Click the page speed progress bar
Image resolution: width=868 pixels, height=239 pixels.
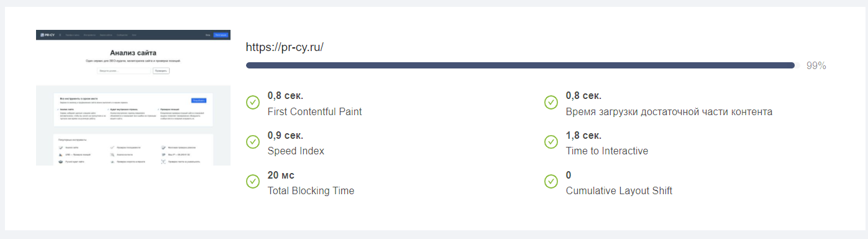coord(520,65)
